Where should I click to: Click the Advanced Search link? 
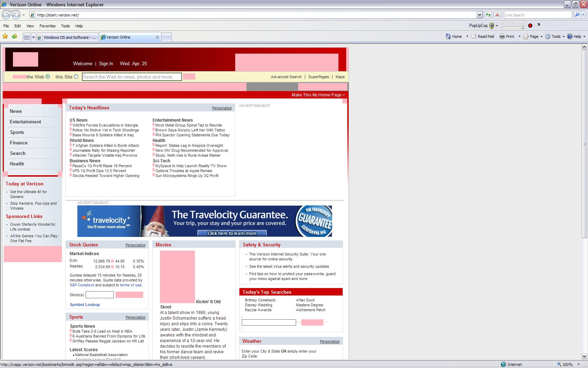coord(286,77)
